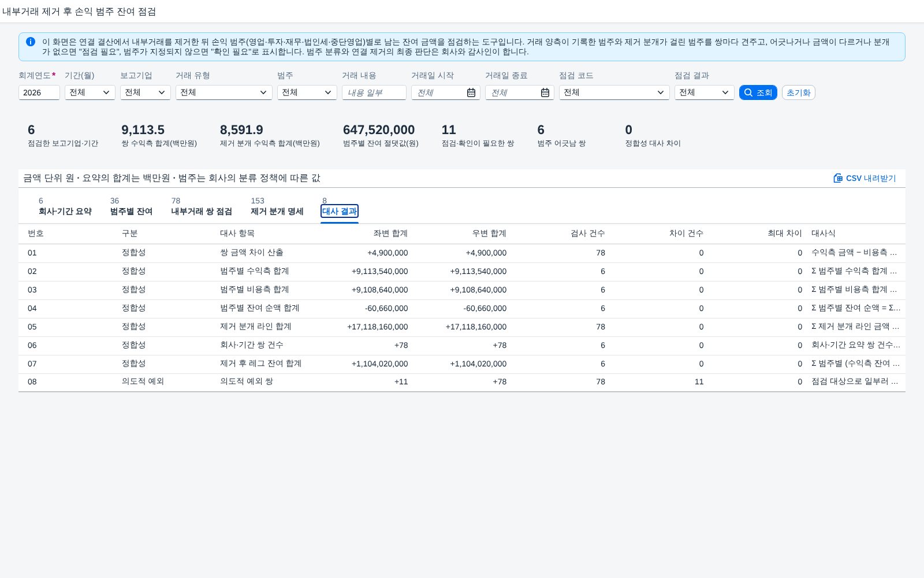Click the 범주별 잔여 순액 합계 cell
The width and height of the screenshot is (924, 578).
pos(260,308)
